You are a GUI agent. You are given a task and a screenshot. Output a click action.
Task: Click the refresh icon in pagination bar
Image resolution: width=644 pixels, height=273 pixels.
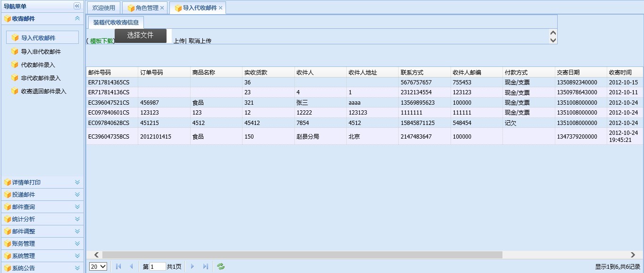[x=220, y=266]
